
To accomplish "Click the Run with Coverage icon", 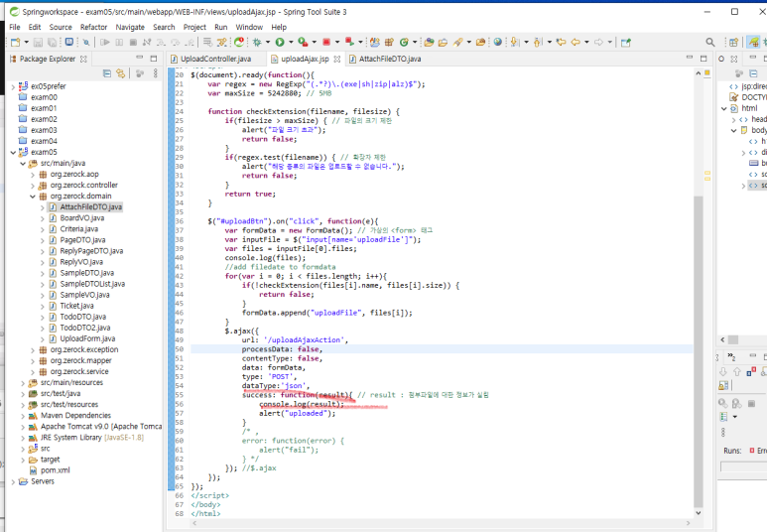I will pyautogui.click(x=303, y=42).
